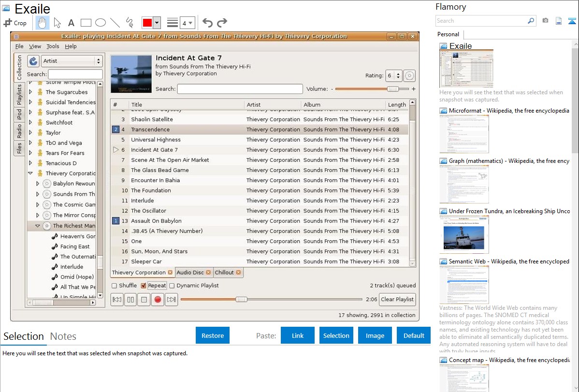The width and height of the screenshot is (579, 392).
Task: Open the Help menu
Action: [71, 46]
